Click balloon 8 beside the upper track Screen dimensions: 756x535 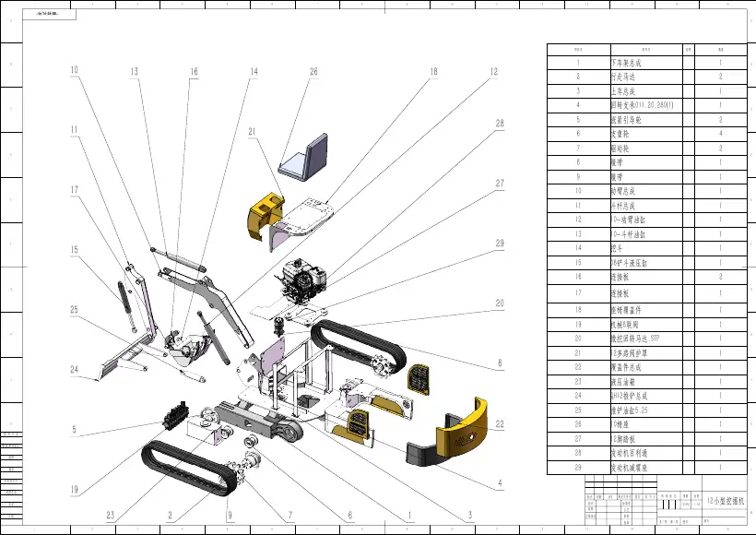coord(500,363)
